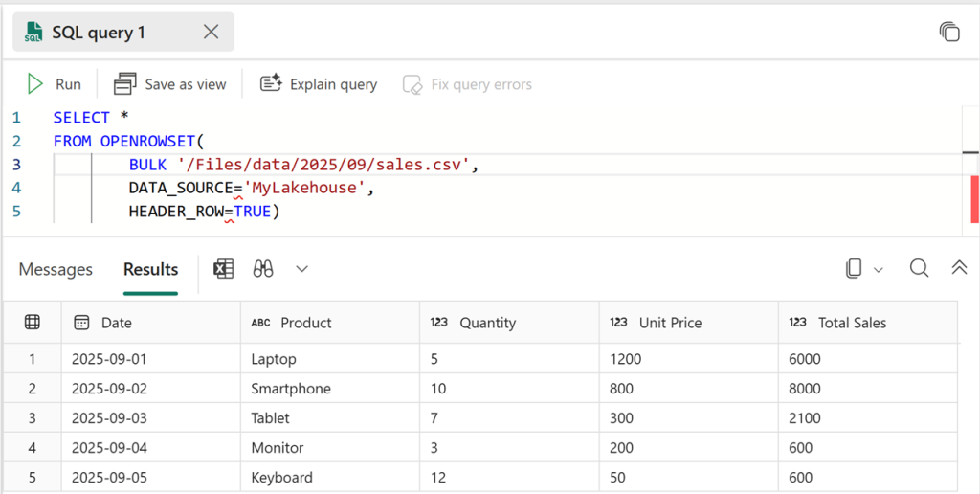Click the Total Sales column header
The height and width of the screenshot is (494, 980).
point(851,323)
